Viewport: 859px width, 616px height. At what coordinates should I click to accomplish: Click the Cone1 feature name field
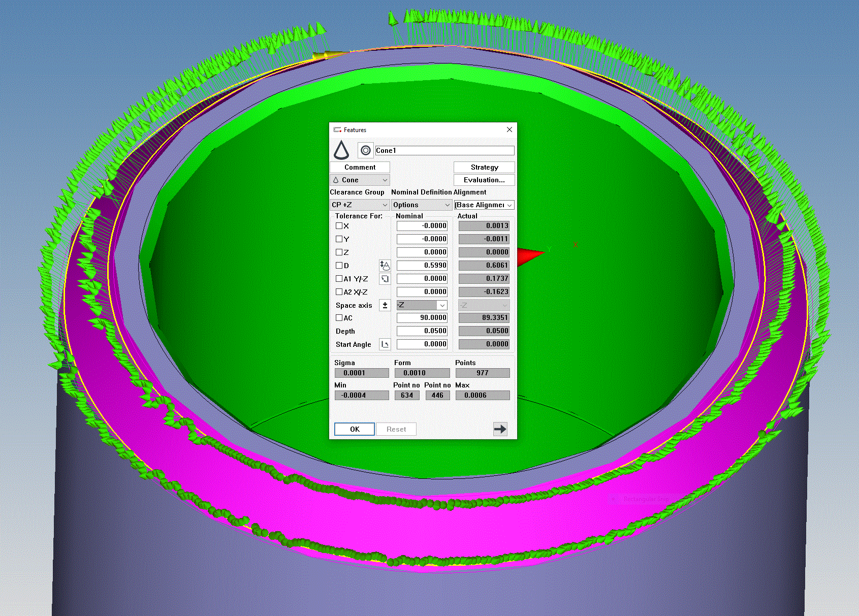tap(444, 151)
